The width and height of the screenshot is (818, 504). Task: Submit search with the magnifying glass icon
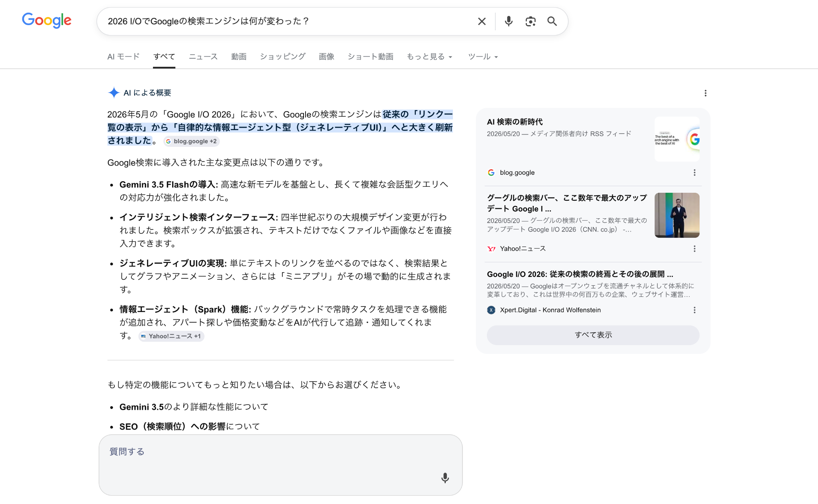[x=552, y=21]
